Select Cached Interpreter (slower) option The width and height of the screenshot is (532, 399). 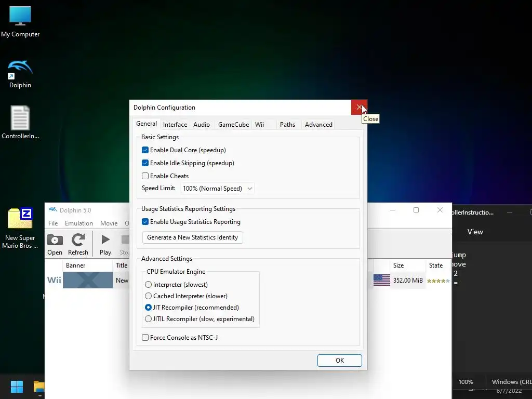click(x=148, y=296)
